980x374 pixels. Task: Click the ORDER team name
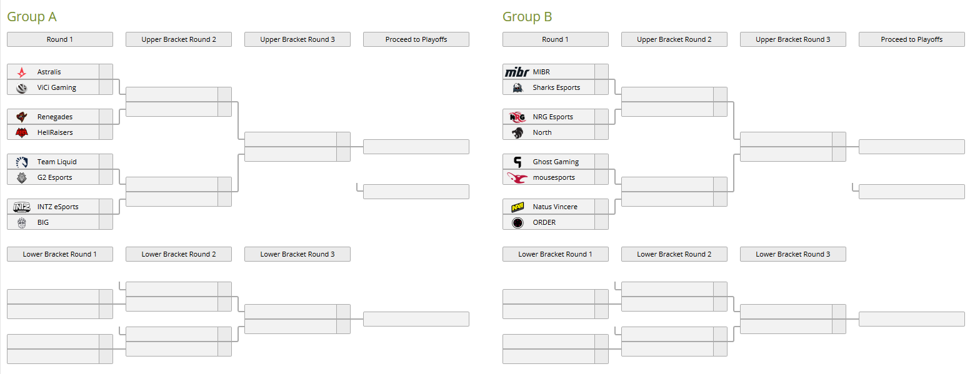tap(544, 222)
